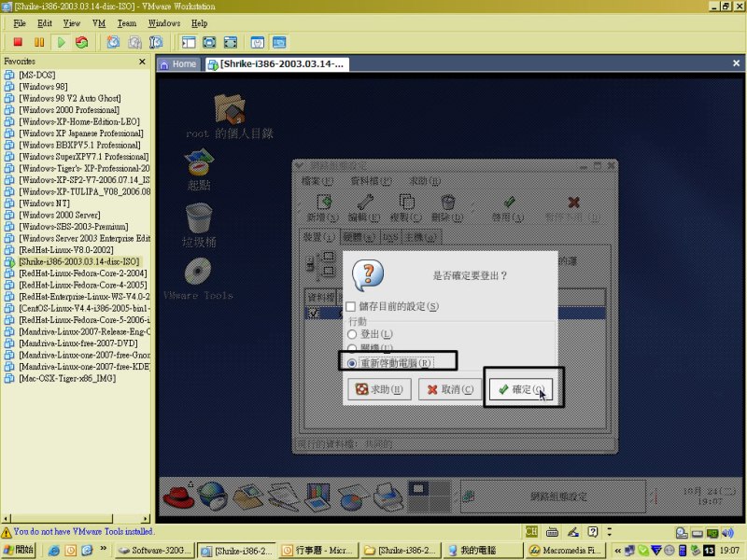Click the green Power On play icon
The image size is (747, 560).
click(61, 42)
